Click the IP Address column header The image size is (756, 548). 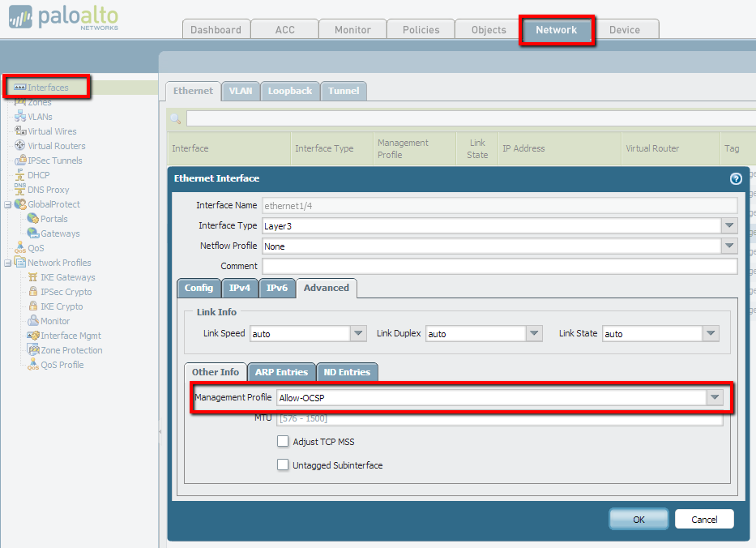tap(559, 148)
